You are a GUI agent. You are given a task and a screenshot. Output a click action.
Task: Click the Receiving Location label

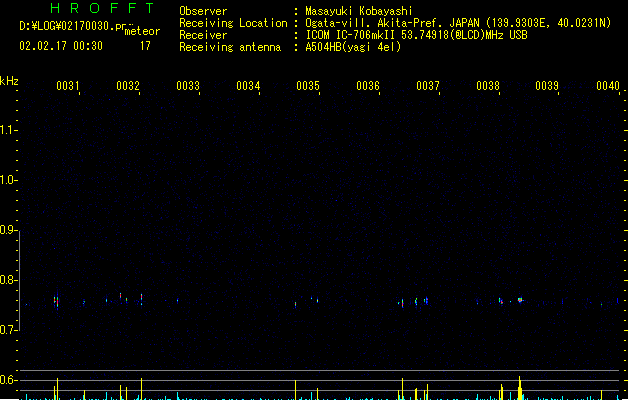click(x=233, y=23)
